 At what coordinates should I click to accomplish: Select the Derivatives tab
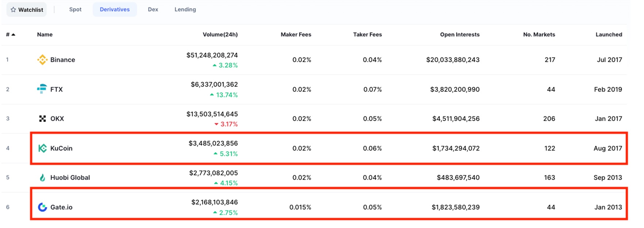click(x=115, y=9)
